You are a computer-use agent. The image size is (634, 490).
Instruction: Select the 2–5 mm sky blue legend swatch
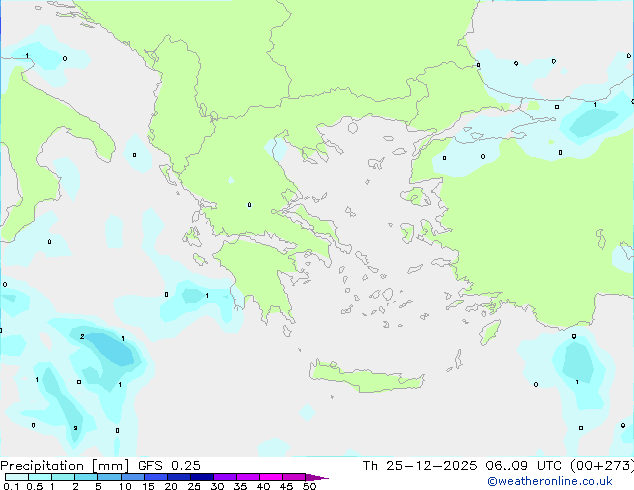pos(86,477)
